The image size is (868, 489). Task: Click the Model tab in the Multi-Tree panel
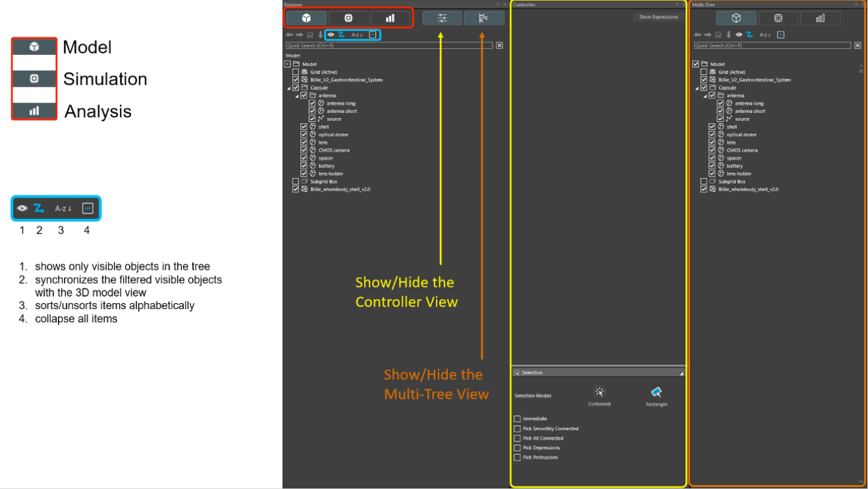coord(736,18)
